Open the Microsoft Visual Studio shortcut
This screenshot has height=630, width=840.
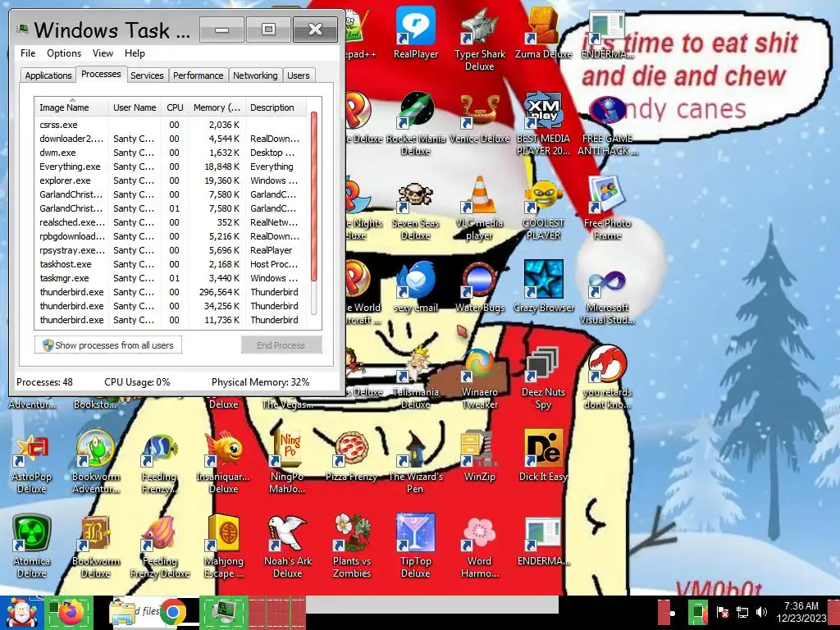[x=607, y=293]
